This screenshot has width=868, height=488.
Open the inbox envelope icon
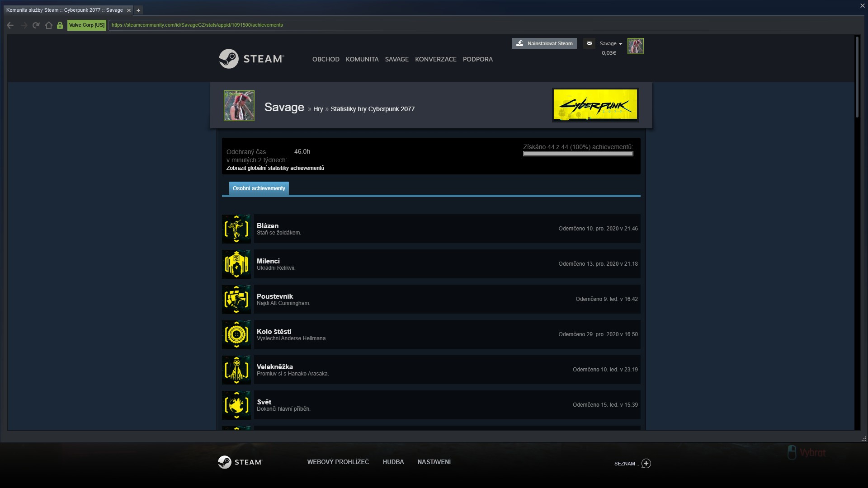click(589, 43)
